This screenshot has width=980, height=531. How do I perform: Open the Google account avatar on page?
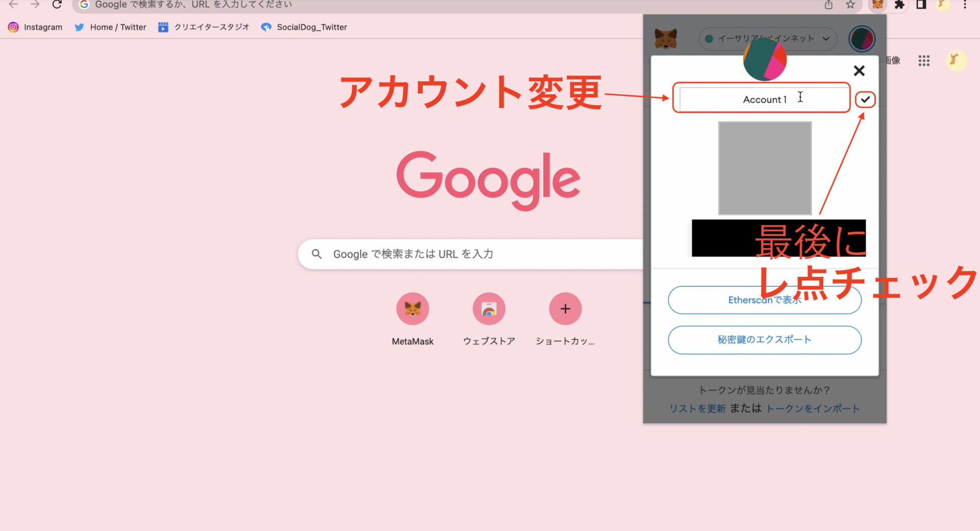956,61
